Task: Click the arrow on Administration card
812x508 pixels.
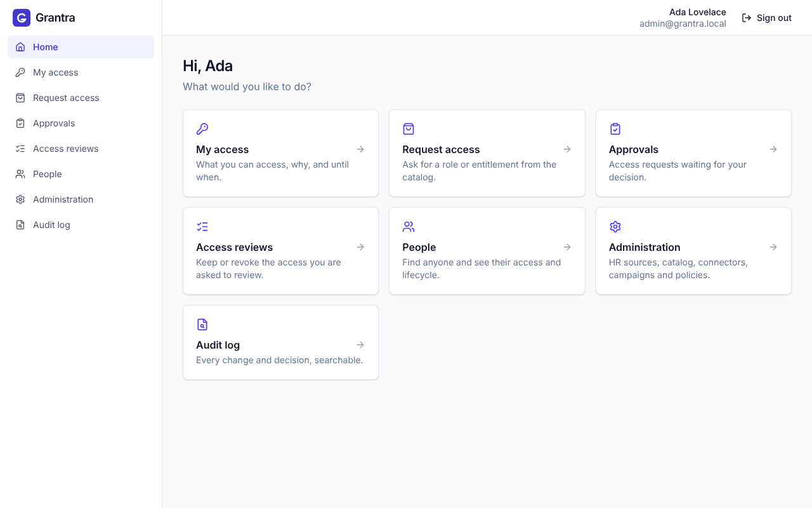Action: coord(773,247)
